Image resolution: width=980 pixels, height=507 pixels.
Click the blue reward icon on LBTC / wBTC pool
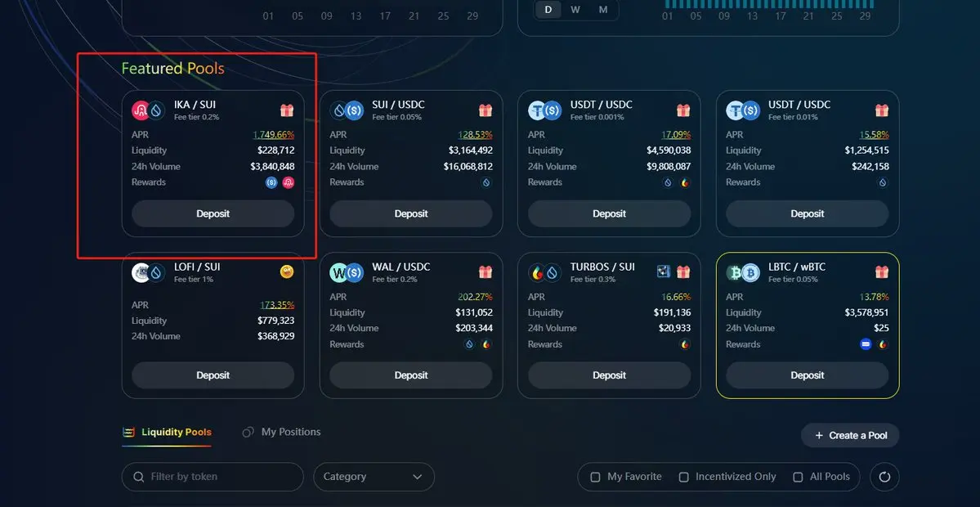point(866,344)
